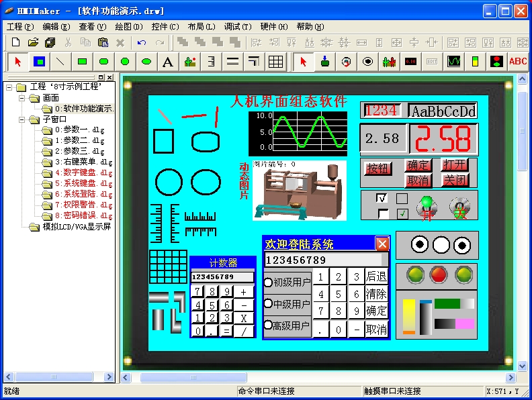Collapse the 工程 '8寸示例工程' root node
The width and height of the screenshot is (532, 400).
[9, 87]
